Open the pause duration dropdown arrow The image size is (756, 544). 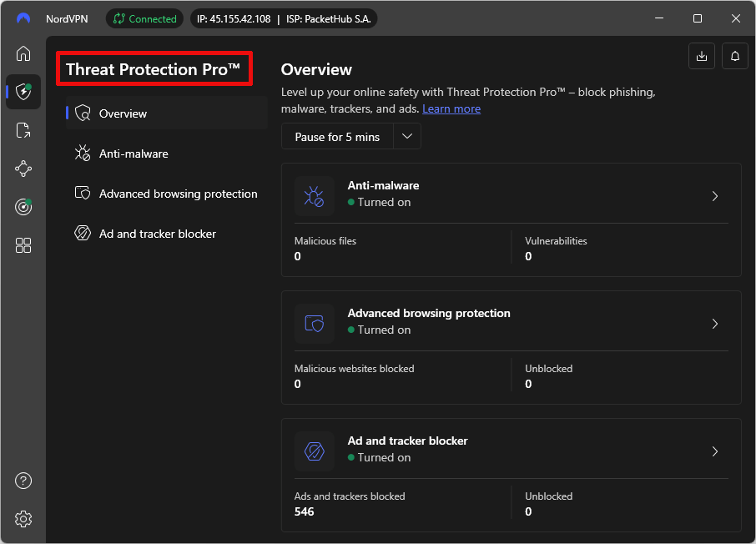point(406,136)
